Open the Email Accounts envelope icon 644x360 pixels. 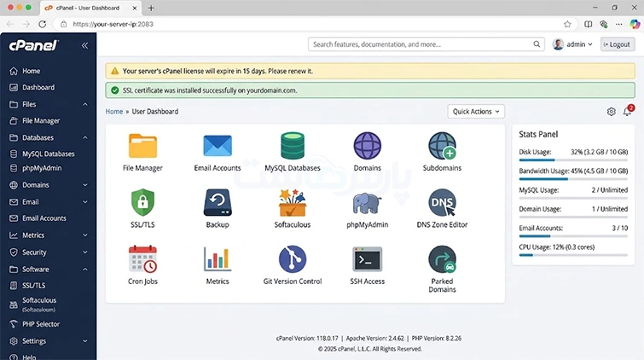[218, 146]
